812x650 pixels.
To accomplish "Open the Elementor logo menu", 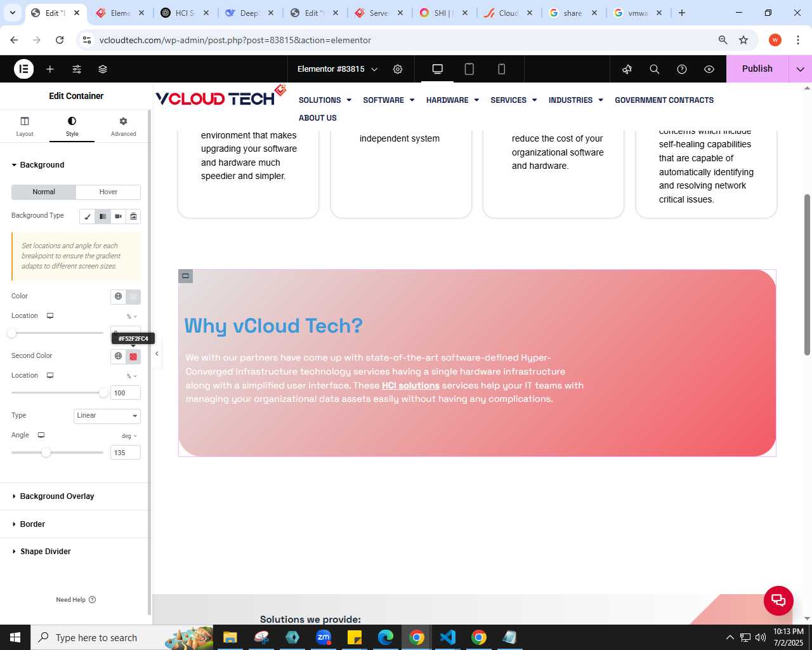I will coord(23,69).
